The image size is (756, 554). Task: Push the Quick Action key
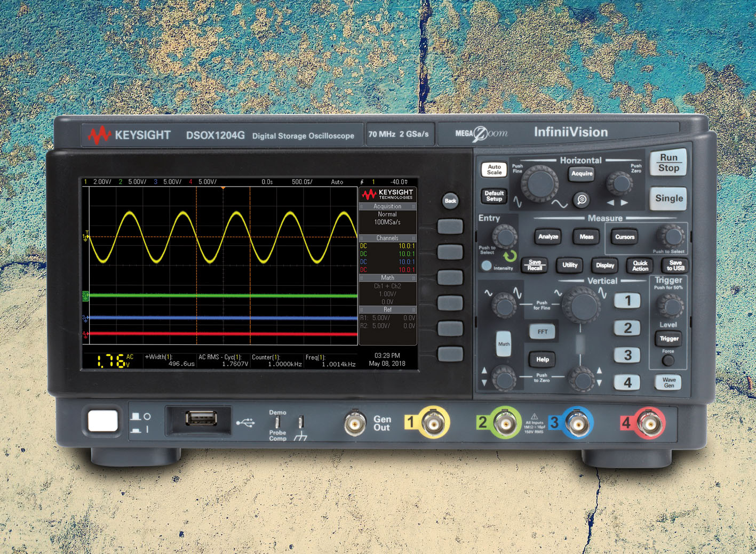pos(640,265)
